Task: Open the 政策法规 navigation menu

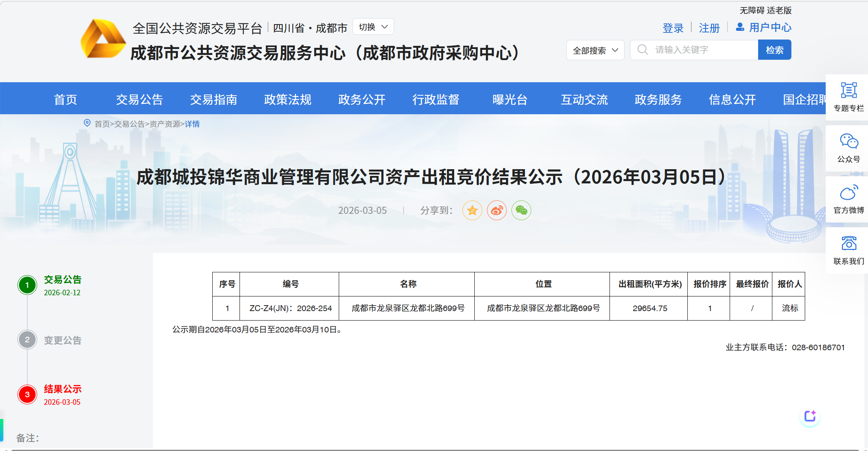Action: point(288,99)
